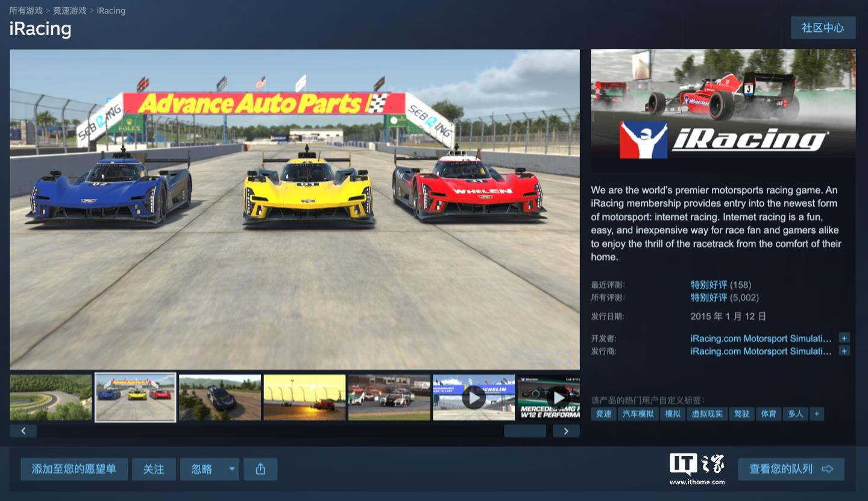Click the 关注 follow button

154,469
